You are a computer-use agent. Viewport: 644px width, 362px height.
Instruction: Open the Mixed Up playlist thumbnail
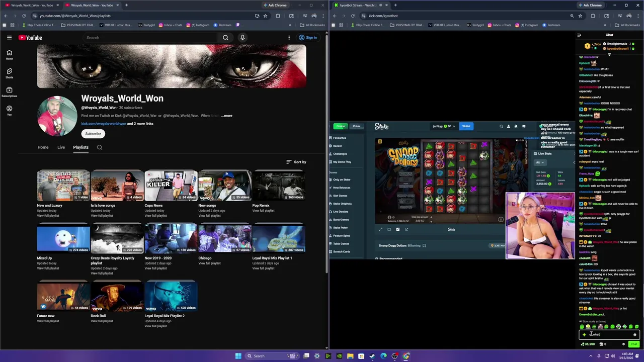pyautogui.click(x=63, y=238)
